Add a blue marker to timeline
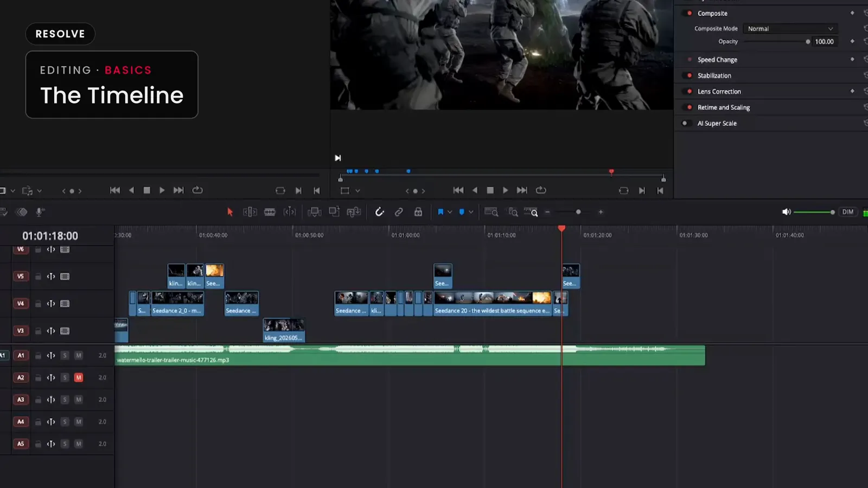 (x=462, y=212)
